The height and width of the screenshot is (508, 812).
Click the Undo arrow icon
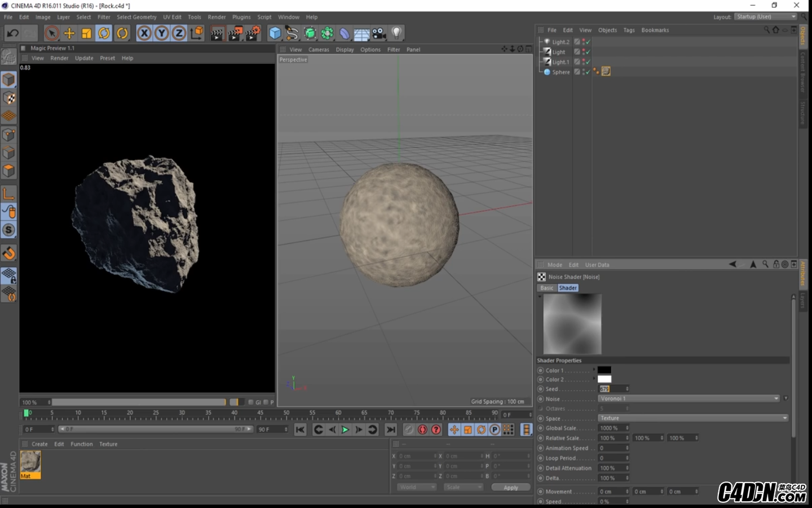click(x=12, y=33)
